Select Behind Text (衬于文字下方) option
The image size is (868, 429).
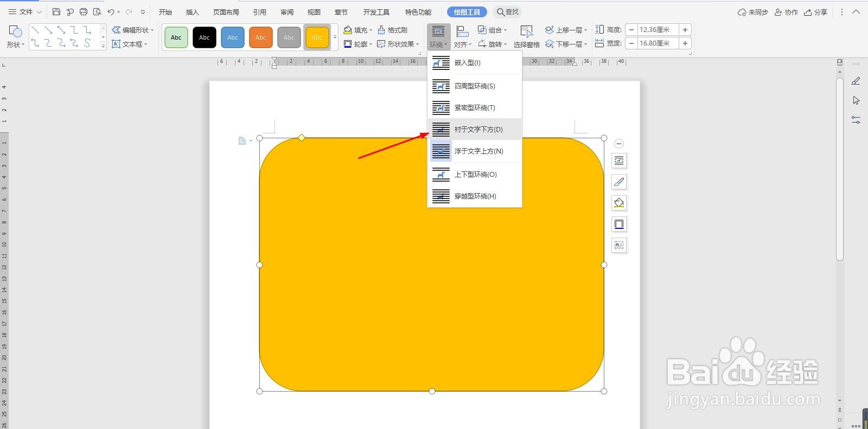475,130
